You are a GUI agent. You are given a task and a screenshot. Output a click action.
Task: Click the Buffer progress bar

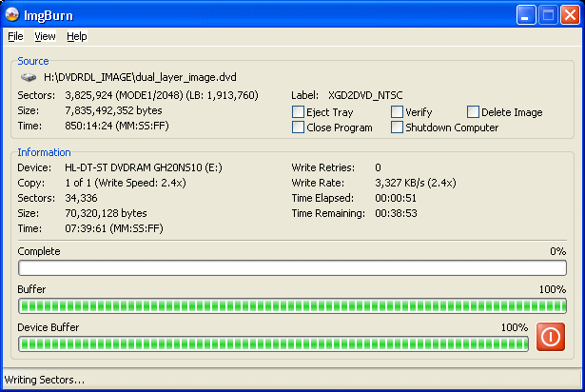pos(293,306)
